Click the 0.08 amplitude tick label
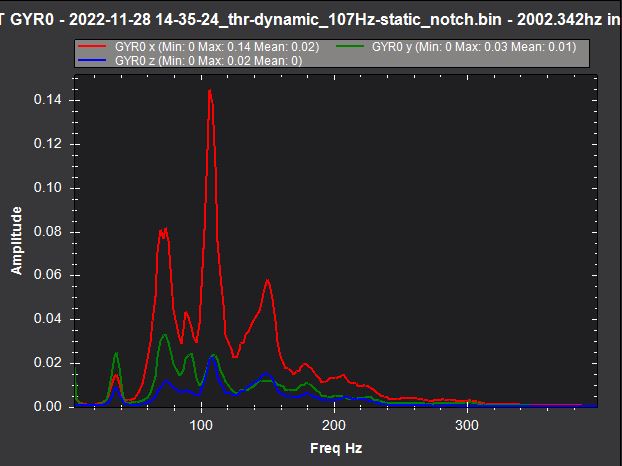 click(48, 232)
